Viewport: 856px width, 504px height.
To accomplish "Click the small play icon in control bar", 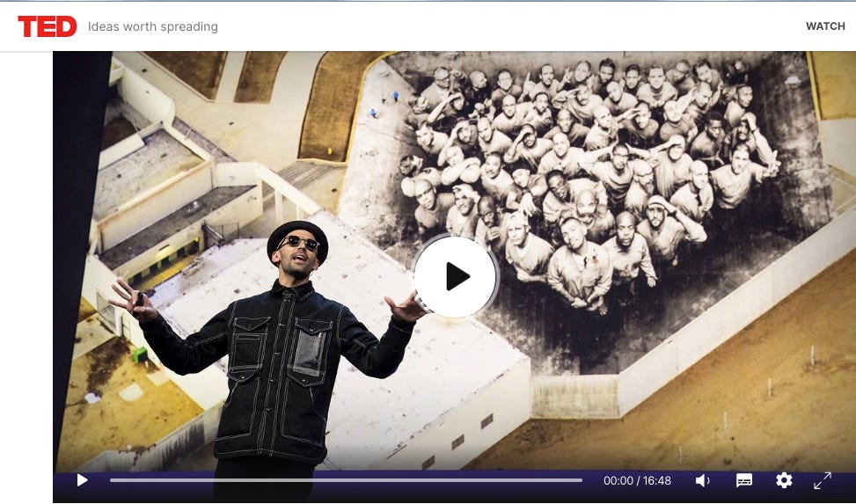I will (82, 480).
